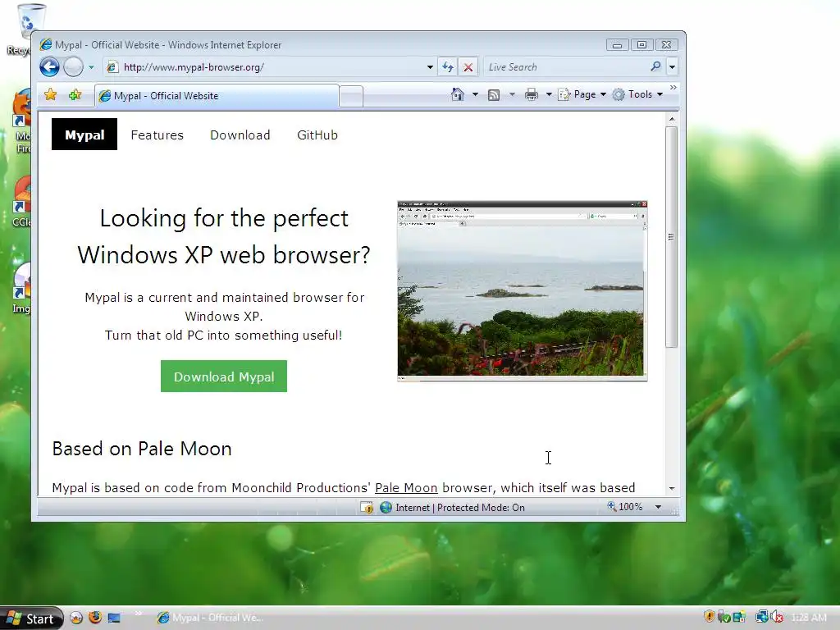
Task: Open the Features nav link
Action: [x=157, y=135]
